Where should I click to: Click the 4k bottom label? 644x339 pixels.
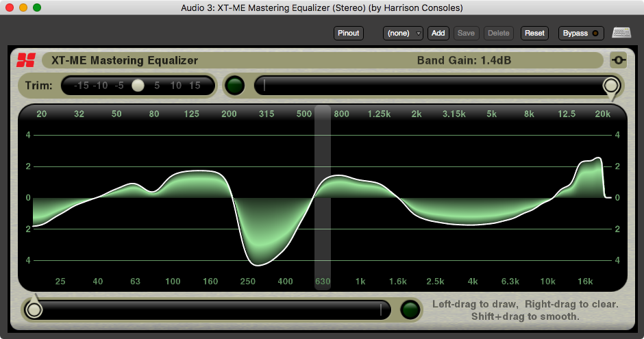pyautogui.click(x=473, y=281)
